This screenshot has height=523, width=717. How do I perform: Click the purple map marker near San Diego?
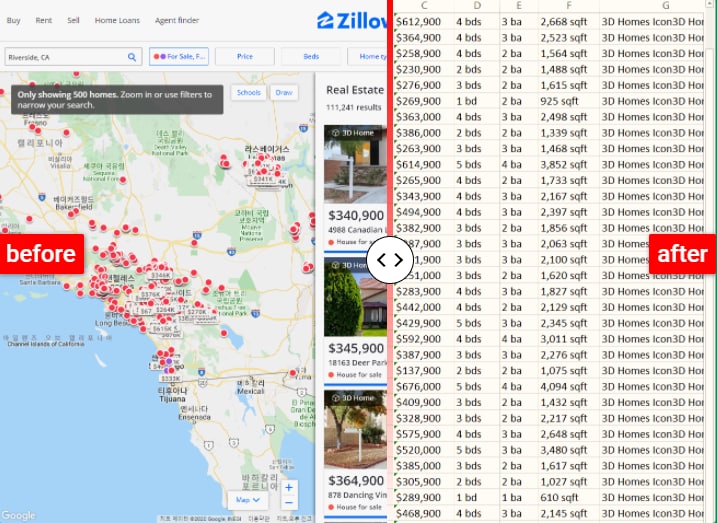click(x=169, y=361)
